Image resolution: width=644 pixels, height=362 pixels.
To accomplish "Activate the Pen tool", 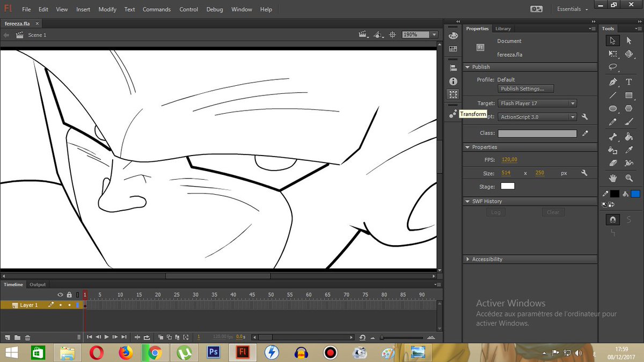I will pos(612,82).
